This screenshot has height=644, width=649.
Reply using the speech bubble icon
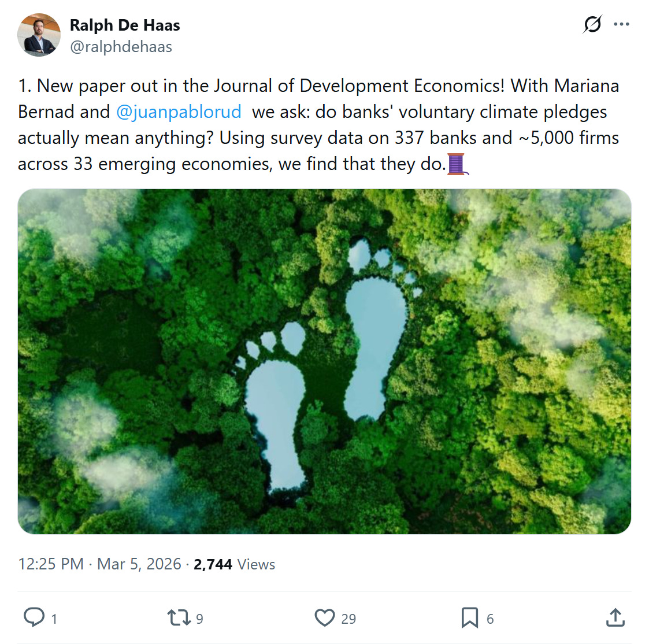pyautogui.click(x=34, y=618)
